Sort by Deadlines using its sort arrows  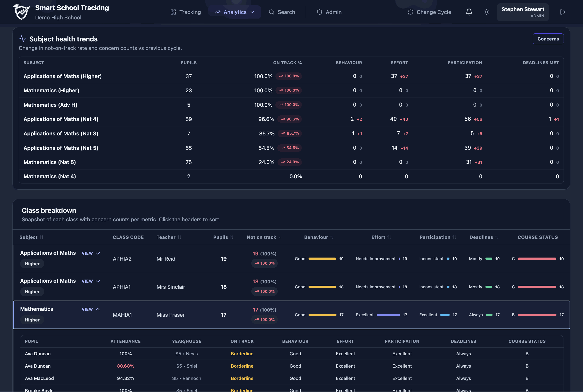(x=497, y=237)
